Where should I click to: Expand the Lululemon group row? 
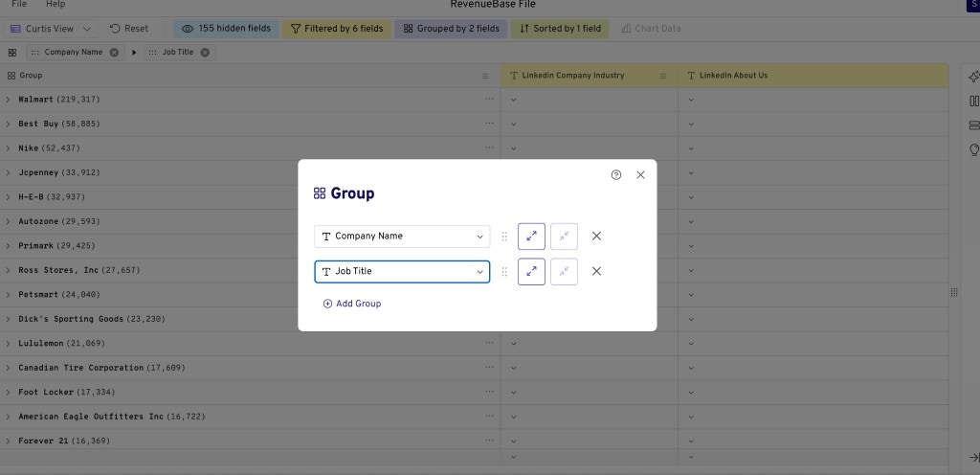8,343
